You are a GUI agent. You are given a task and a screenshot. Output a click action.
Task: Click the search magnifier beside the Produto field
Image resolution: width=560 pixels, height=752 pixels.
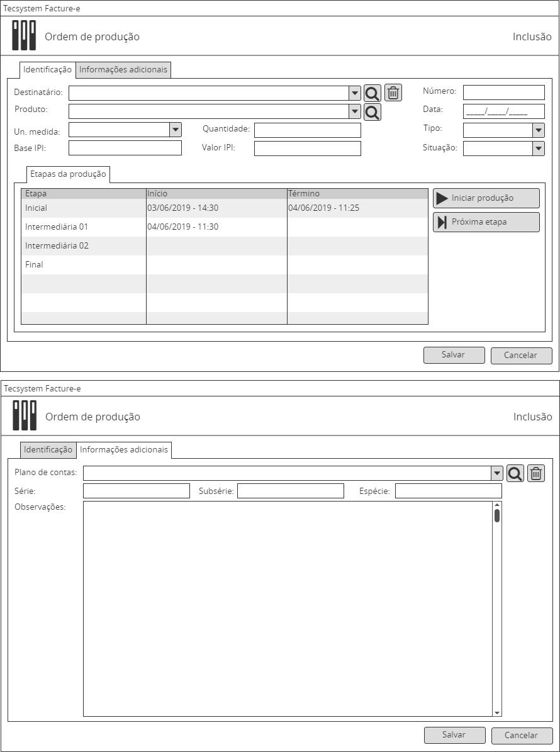(372, 113)
